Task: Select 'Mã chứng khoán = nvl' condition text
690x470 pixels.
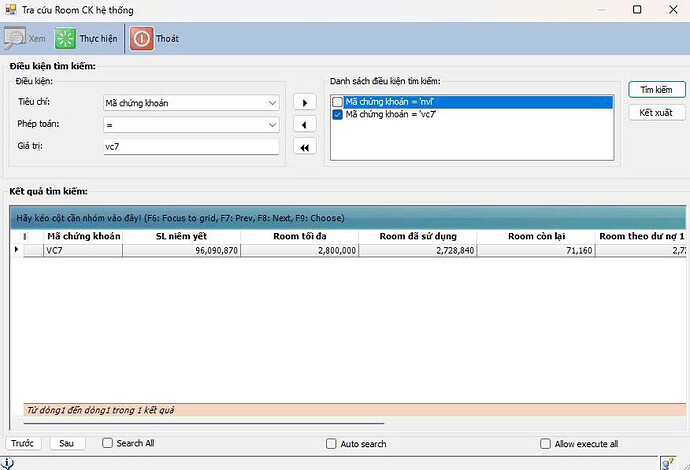Action: tap(390, 102)
